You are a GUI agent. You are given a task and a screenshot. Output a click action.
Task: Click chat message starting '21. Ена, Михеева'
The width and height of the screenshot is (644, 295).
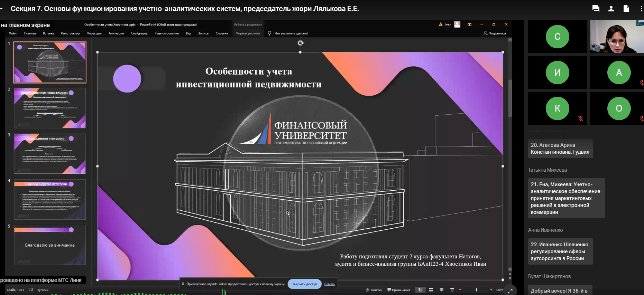coord(567,198)
